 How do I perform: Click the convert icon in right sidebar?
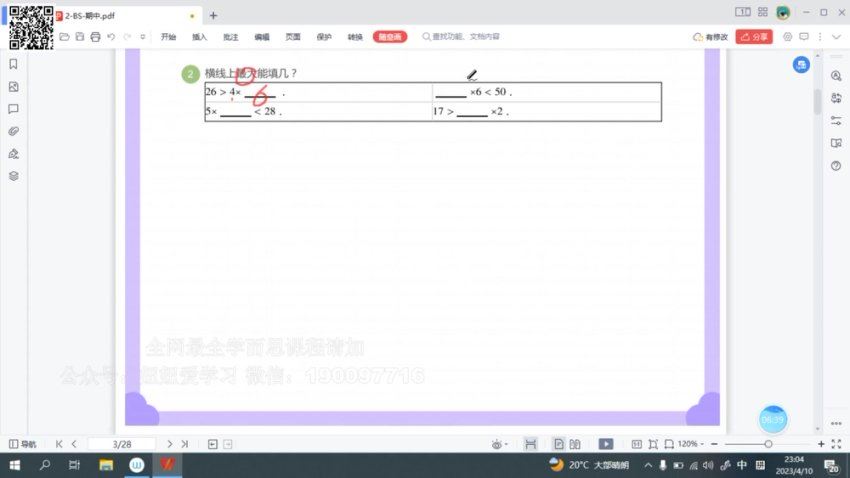836,98
